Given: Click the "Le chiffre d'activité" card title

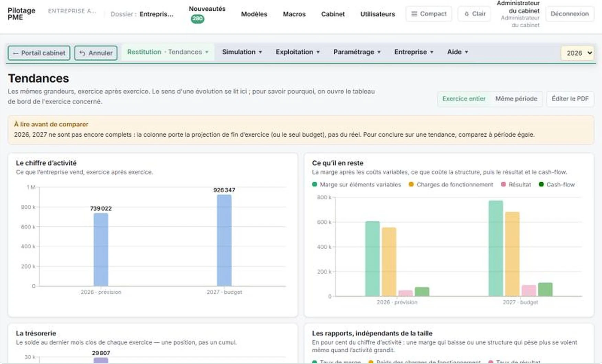Looking at the screenshot, I should click(46, 163).
